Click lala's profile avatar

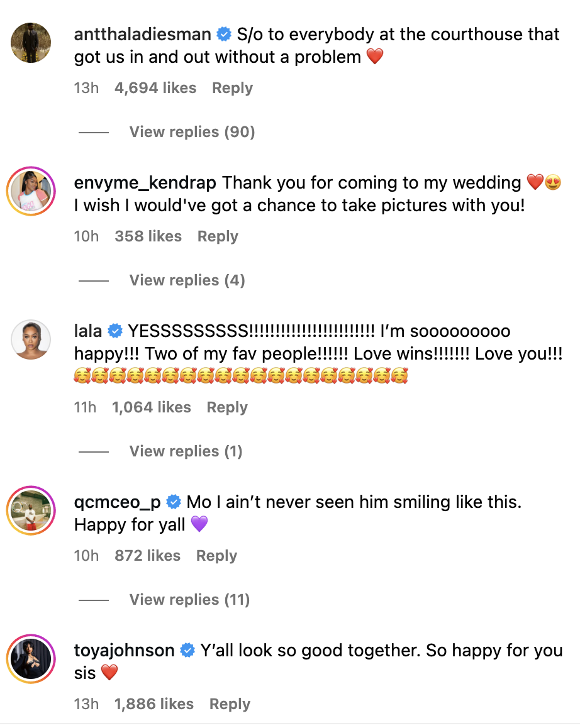31,339
